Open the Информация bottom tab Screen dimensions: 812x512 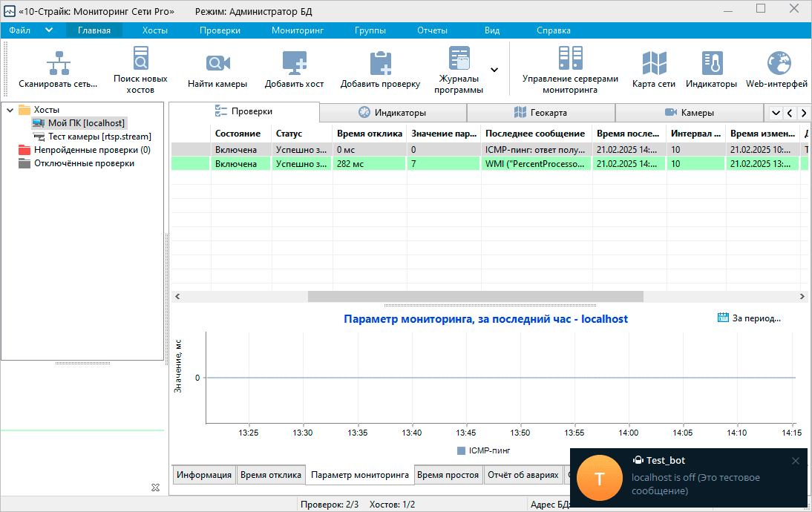(204, 475)
